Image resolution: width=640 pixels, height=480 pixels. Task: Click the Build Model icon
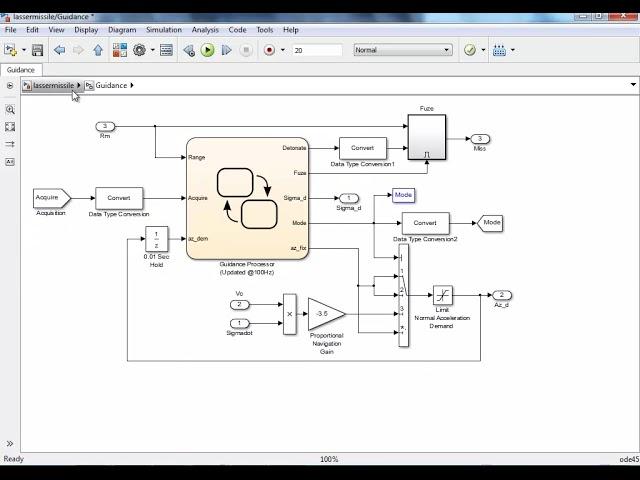coord(500,50)
